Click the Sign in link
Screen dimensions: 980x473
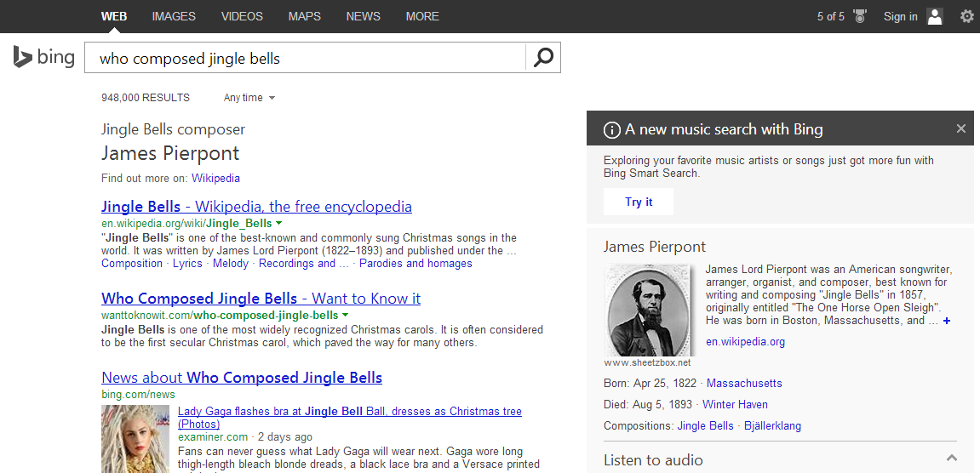click(x=900, y=17)
